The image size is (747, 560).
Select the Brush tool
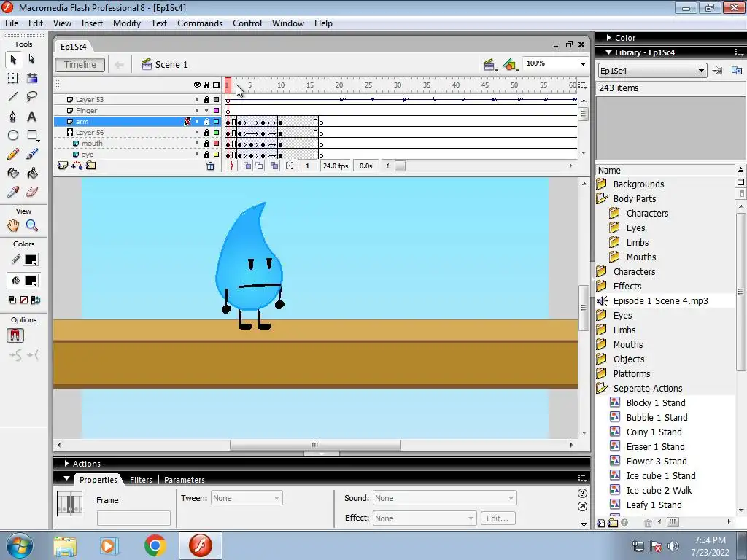[31, 154]
